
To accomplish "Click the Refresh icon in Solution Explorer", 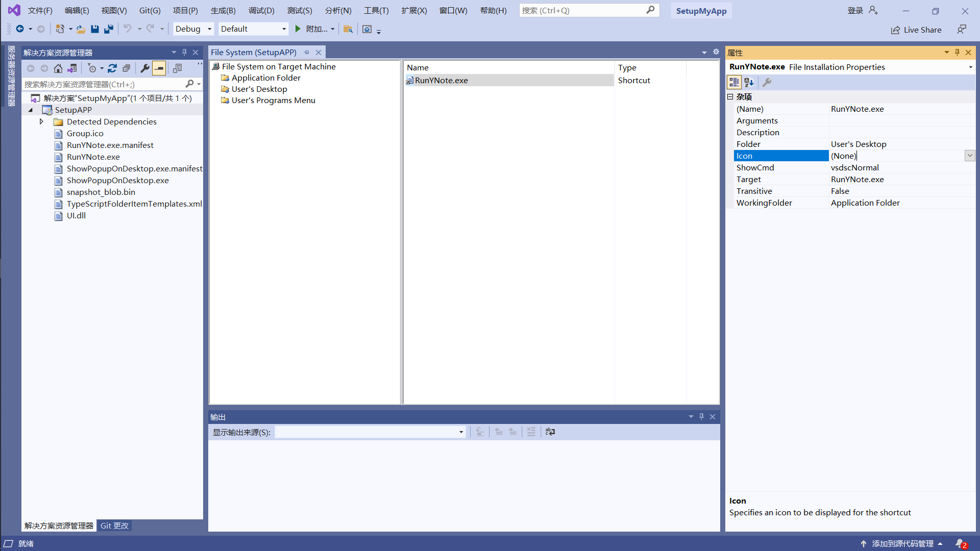I will (x=112, y=68).
